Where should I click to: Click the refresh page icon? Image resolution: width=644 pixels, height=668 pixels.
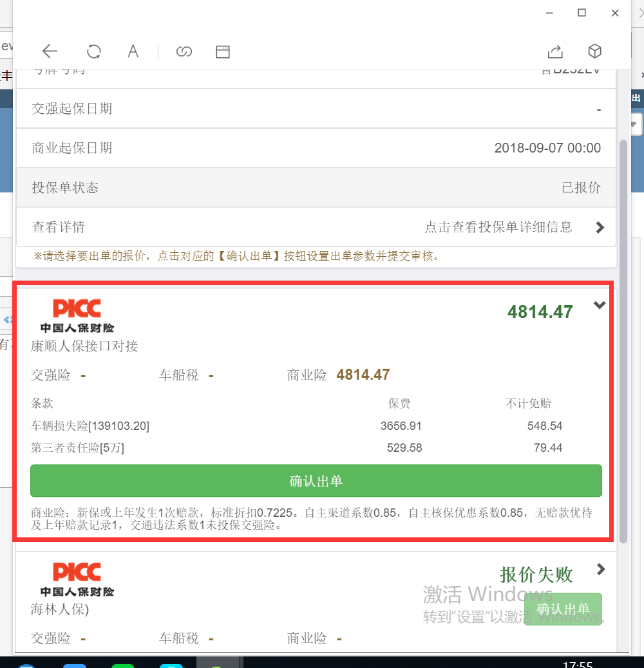tap(94, 51)
